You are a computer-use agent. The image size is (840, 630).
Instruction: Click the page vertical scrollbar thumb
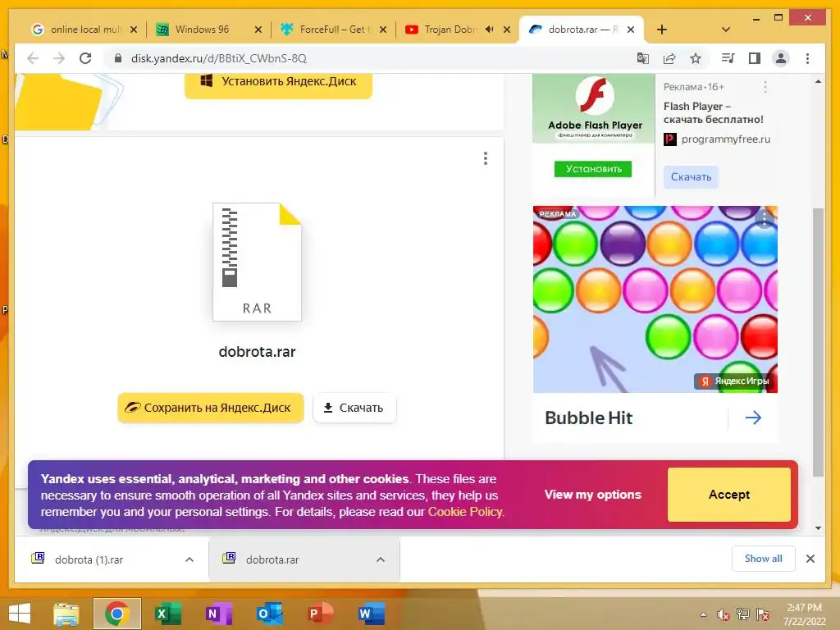(x=818, y=343)
